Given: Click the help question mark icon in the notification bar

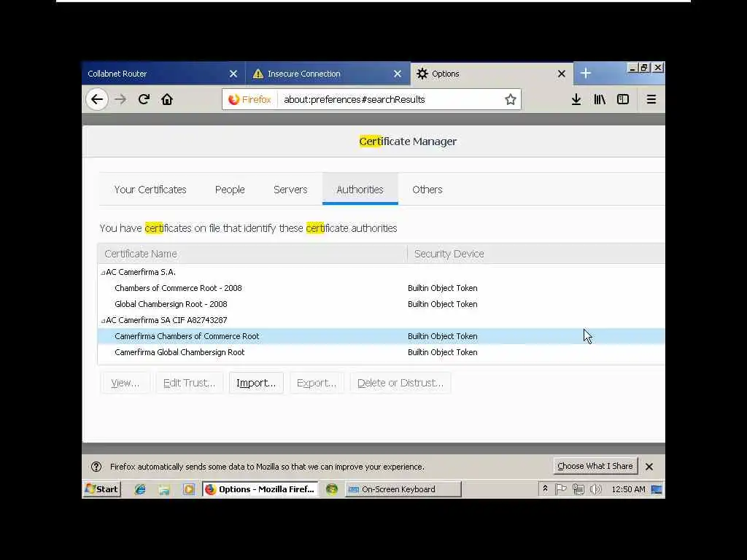Looking at the screenshot, I should (x=96, y=467).
